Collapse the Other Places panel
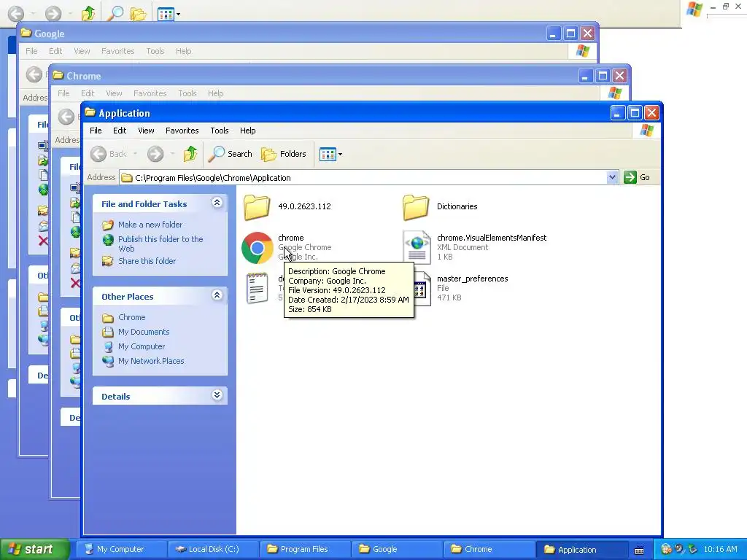Screen dimensions: 747x560 pyautogui.click(x=217, y=295)
